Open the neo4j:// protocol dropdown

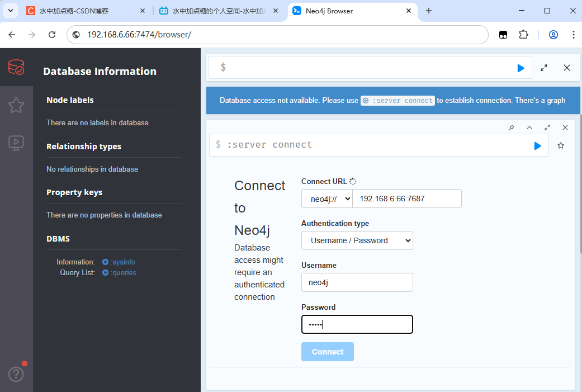click(327, 199)
